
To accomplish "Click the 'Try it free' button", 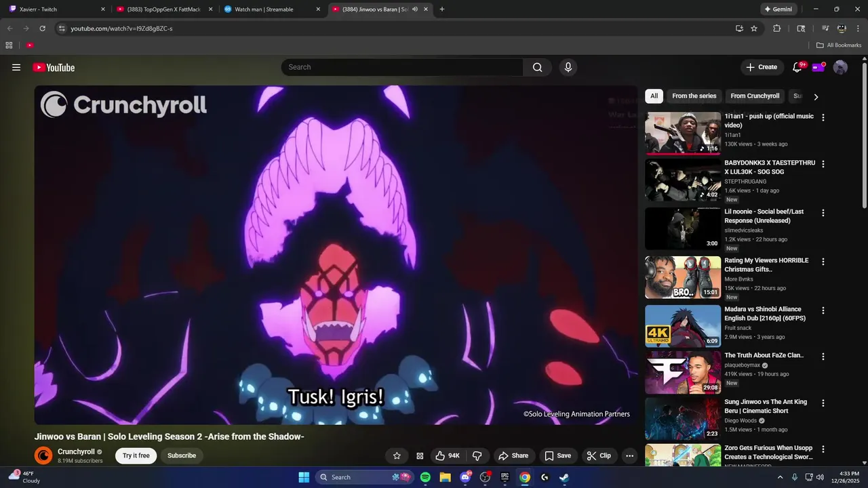I will point(136,455).
